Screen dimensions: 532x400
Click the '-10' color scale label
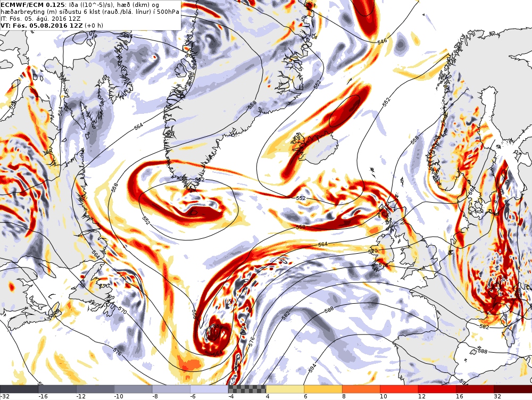(x=119, y=396)
